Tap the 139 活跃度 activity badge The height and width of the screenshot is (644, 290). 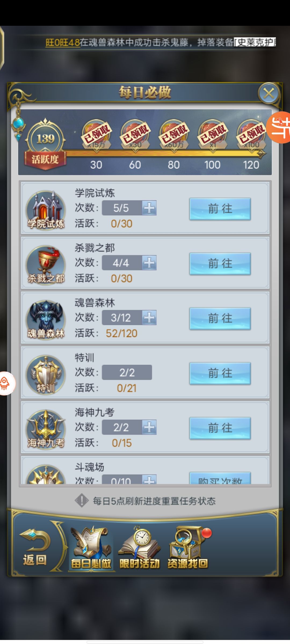(45, 144)
